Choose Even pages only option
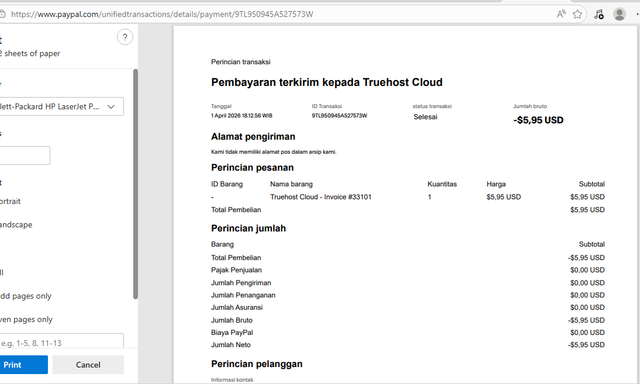 26,320
